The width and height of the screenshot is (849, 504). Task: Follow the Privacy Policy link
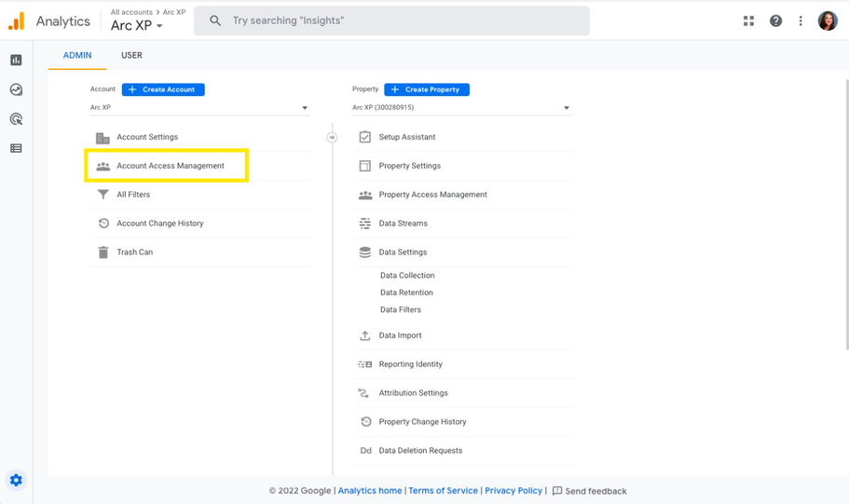pos(514,490)
